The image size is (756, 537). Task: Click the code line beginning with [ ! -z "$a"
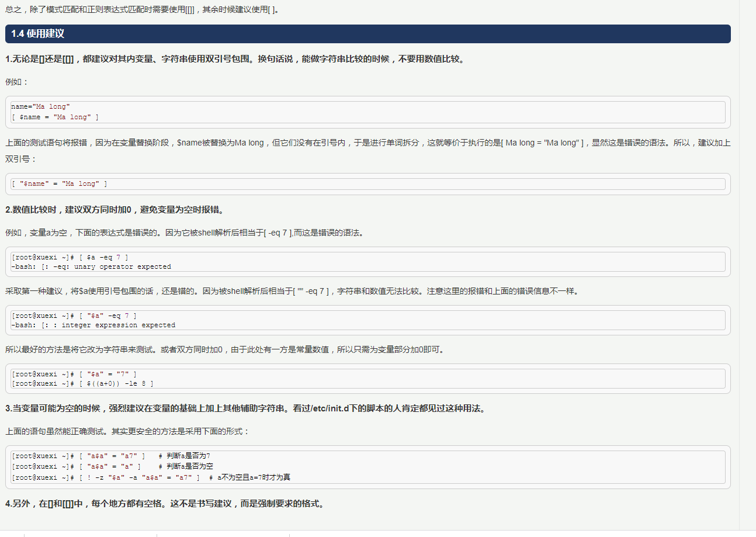point(151,477)
